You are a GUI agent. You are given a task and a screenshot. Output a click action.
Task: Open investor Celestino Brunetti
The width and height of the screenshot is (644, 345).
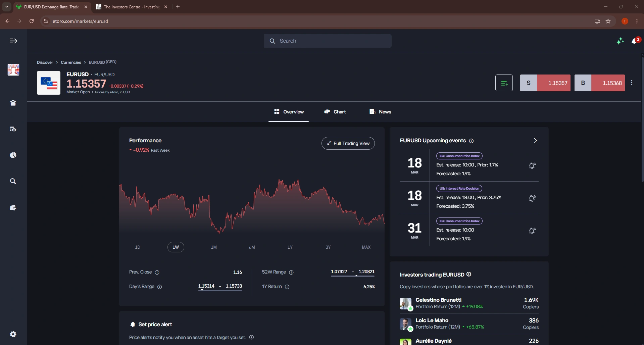click(x=469, y=303)
